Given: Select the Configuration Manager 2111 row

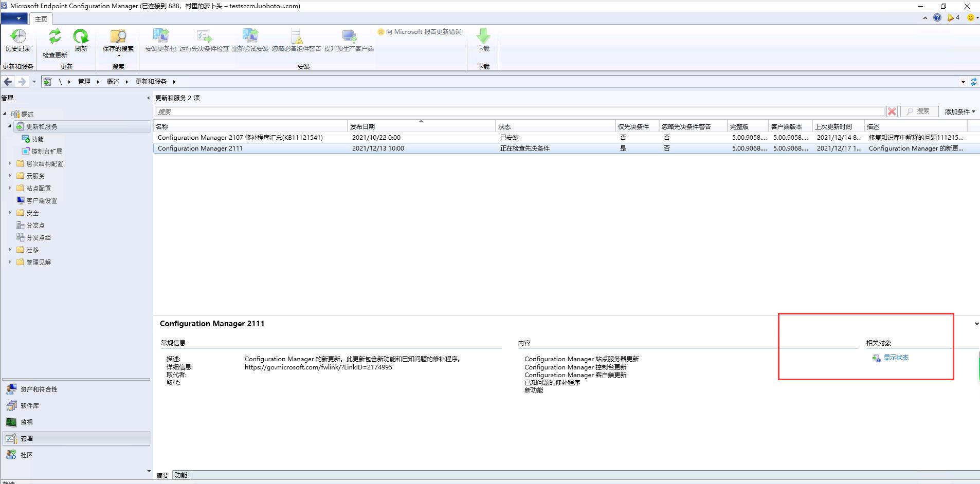Looking at the screenshot, I should click(566, 148).
